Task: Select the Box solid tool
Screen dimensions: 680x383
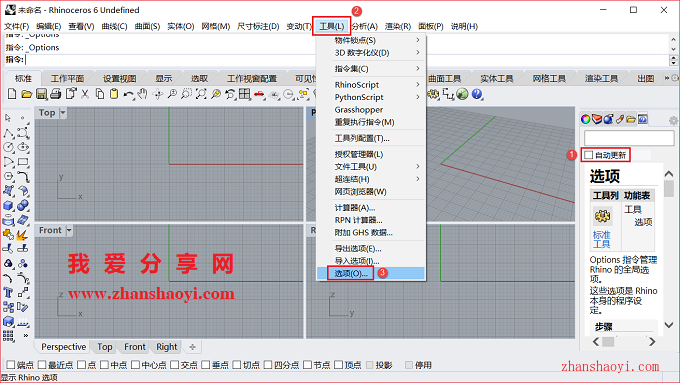Action: click(8, 206)
